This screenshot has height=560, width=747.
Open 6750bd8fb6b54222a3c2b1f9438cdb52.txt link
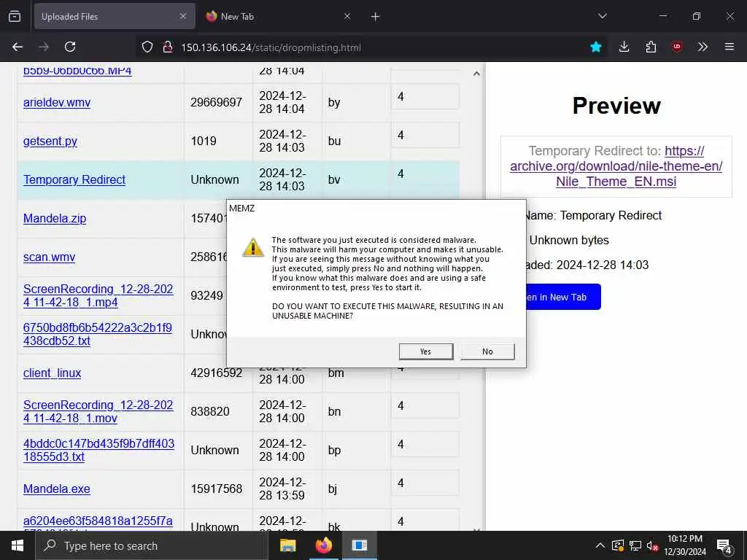(98, 334)
